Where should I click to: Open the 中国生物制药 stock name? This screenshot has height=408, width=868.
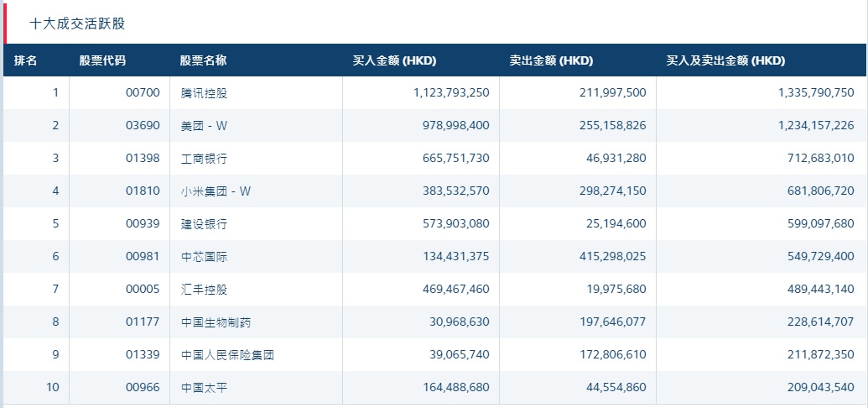[216, 322]
